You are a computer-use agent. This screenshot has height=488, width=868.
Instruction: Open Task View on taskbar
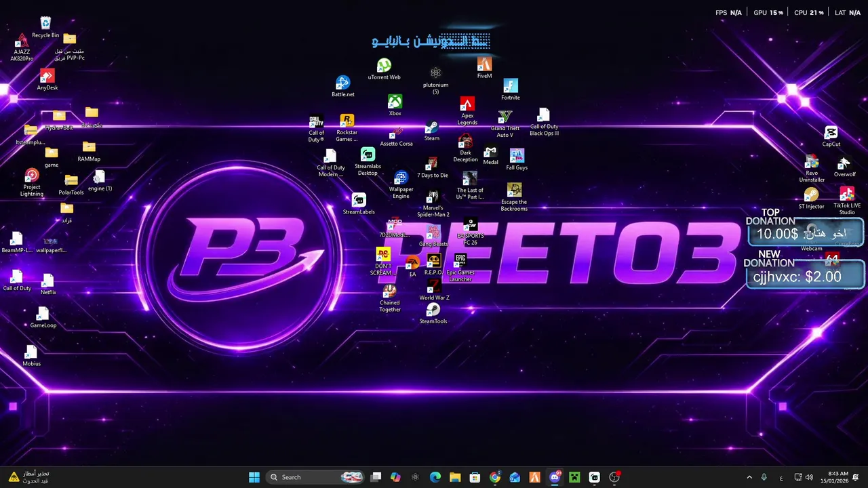point(376,477)
